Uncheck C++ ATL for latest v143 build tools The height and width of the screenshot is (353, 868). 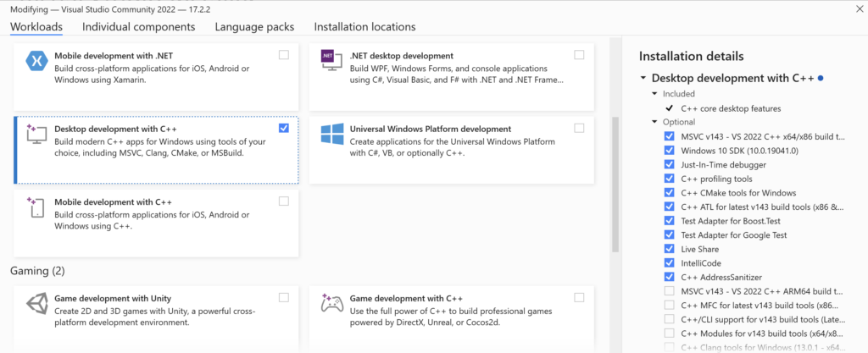pos(670,207)
